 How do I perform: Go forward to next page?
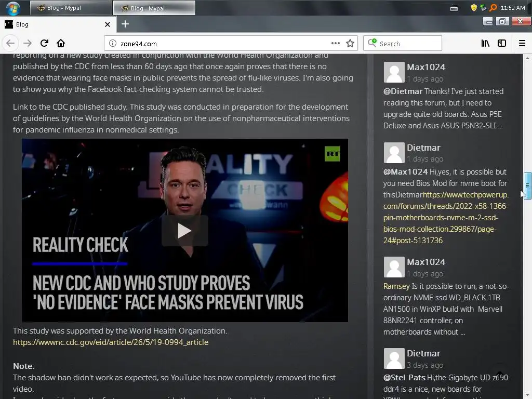(x=28, y=44)
